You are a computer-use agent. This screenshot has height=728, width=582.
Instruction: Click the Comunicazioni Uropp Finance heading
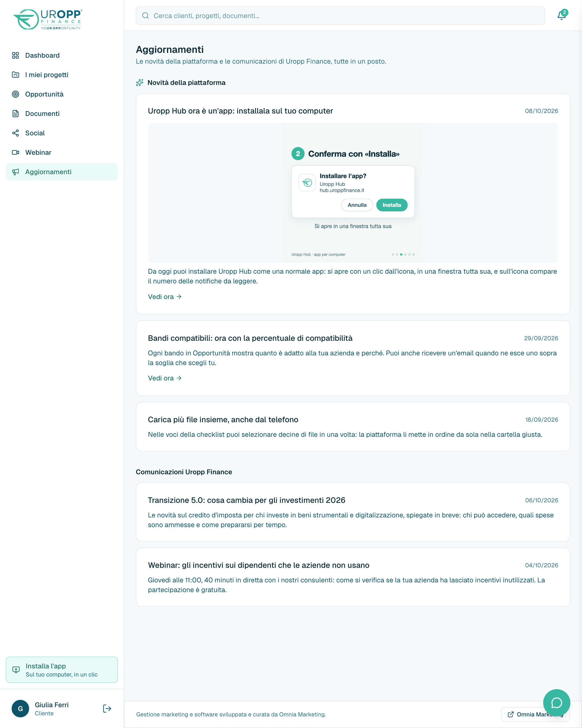(184, 472)
